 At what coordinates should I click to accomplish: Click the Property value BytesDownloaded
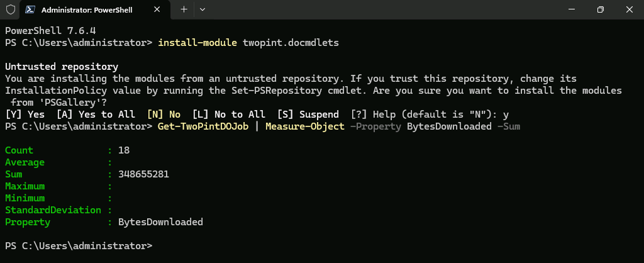pos(160,222)
